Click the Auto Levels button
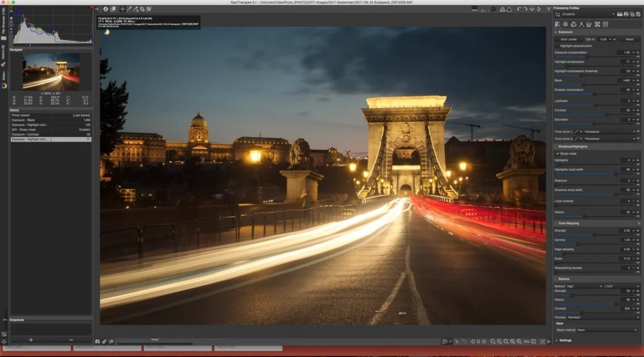This screenshot has width=644, height=357. (569, 39)
